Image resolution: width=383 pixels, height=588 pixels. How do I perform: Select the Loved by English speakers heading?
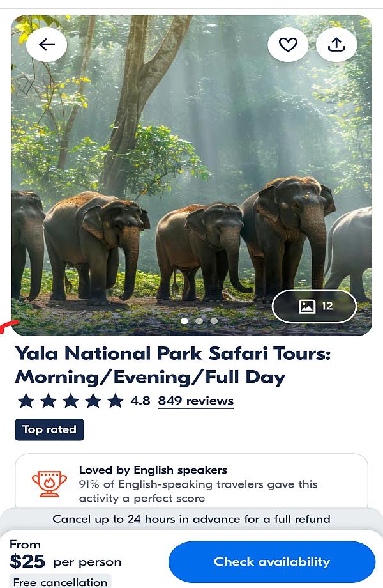[153, 470]
